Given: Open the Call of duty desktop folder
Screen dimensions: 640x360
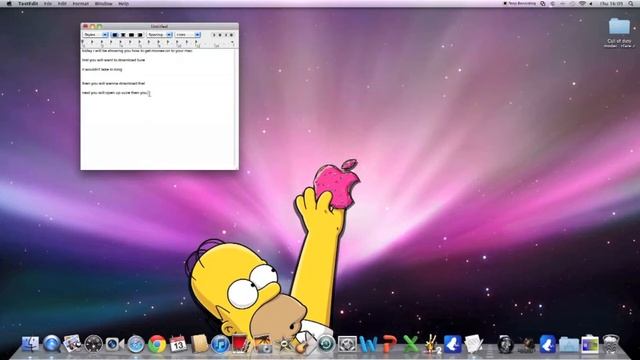Looking at the screenshot, I should (619, 32).
